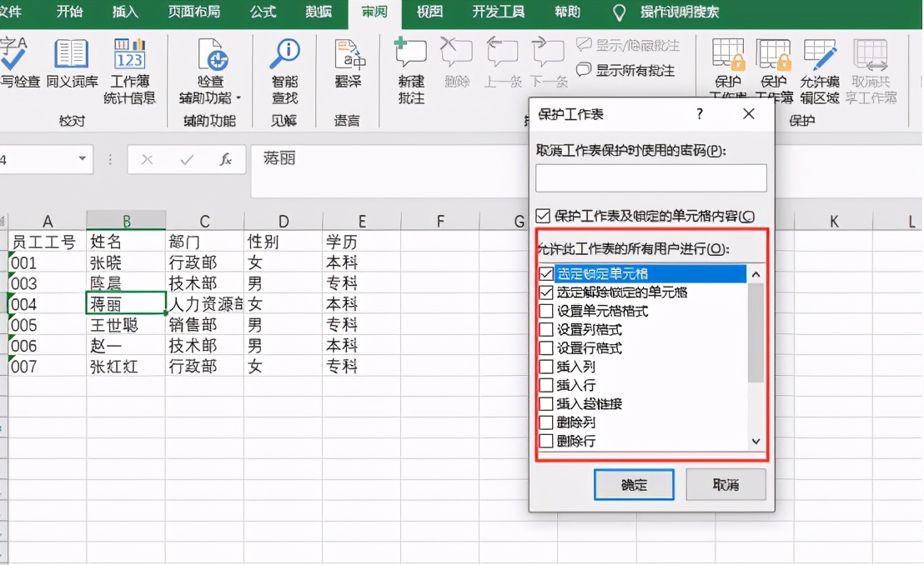Select column D header

coord(284,221)
